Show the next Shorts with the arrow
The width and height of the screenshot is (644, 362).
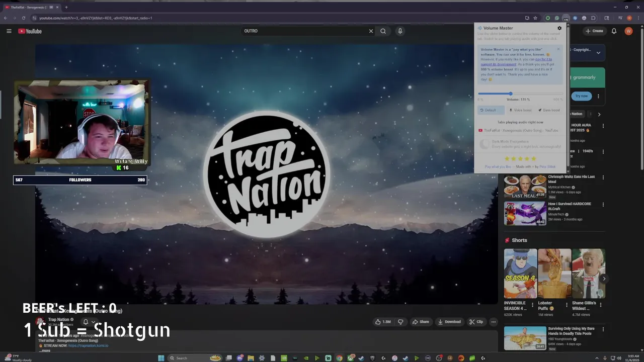point(604,279)
